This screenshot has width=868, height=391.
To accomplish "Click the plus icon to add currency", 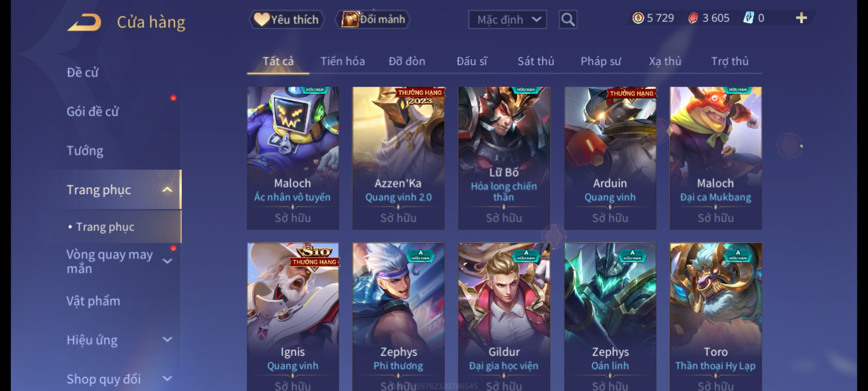I will (x=801, y=18).
